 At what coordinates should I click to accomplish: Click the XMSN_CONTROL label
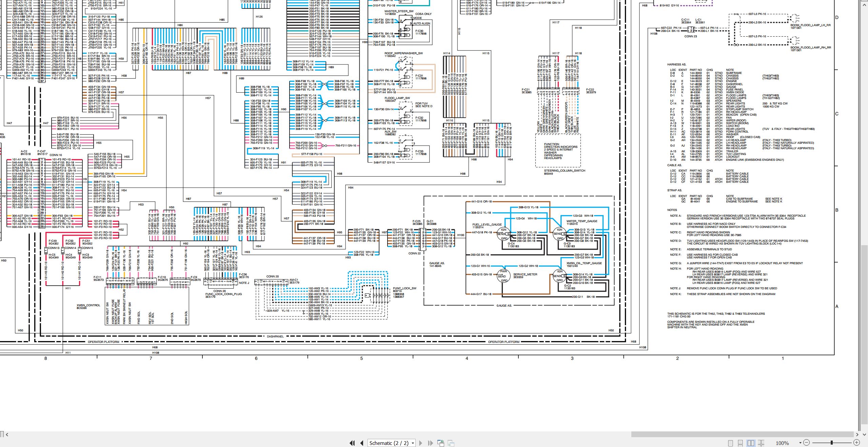pyautogui.click(x=88, y=305)
